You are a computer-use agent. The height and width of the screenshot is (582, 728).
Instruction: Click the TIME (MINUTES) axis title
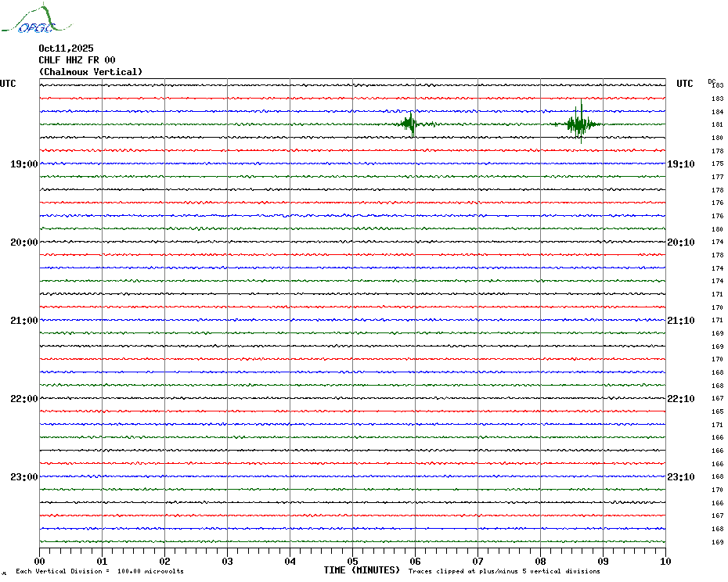(x=362, y=570)
